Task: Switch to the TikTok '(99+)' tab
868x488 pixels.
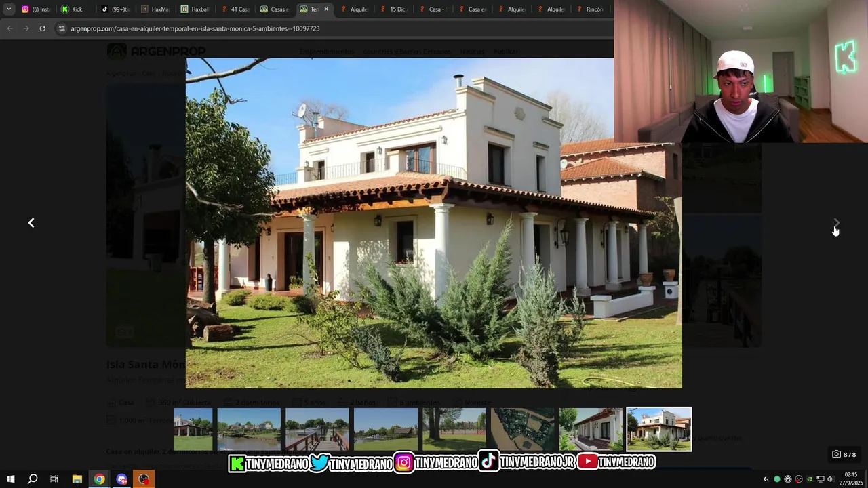Action: coord(115,9)
